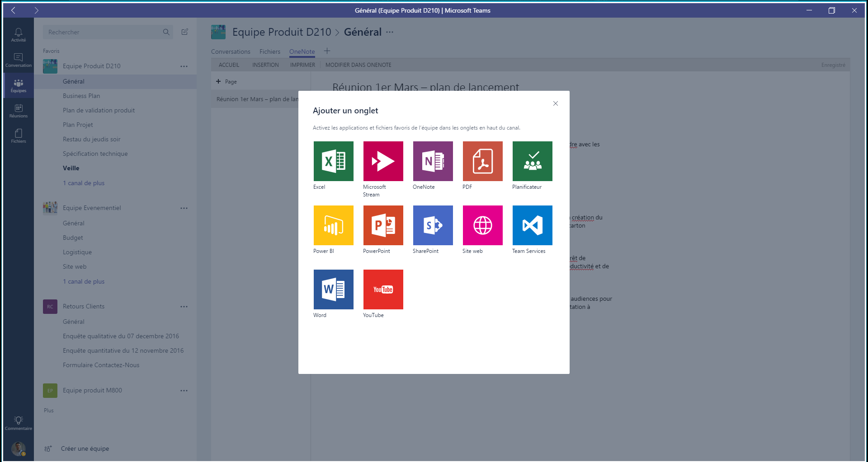Select the YouTube app tile
The height and width of the screenshot is (462, 868).
pyautogui.click(x=383, y=289)
